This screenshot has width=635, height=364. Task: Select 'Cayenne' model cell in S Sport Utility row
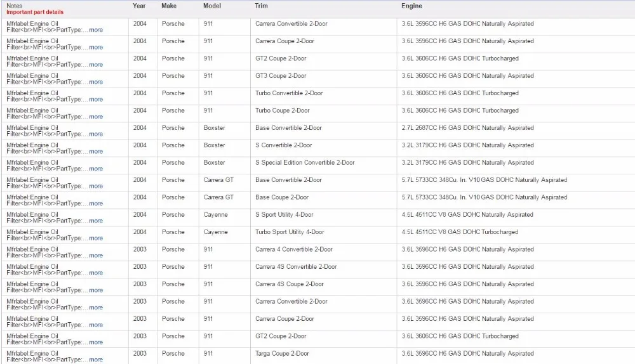coord(215,215)
